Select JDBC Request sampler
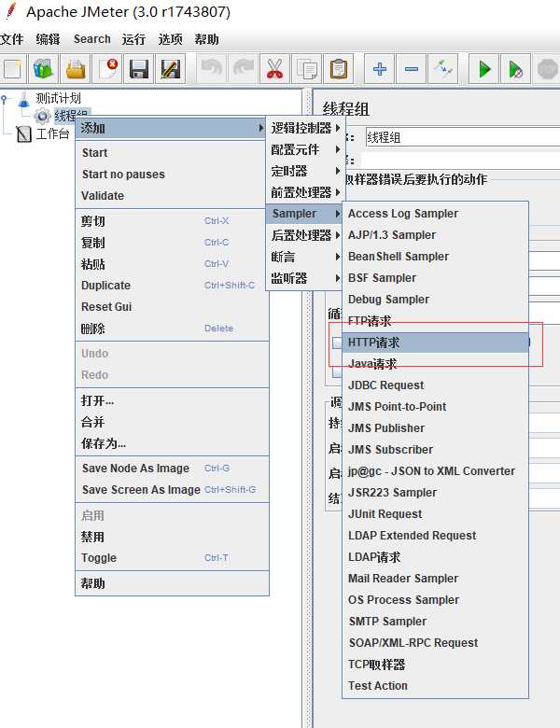The height and width of the screenshot is (728, 560). click(x=436, y=385)
